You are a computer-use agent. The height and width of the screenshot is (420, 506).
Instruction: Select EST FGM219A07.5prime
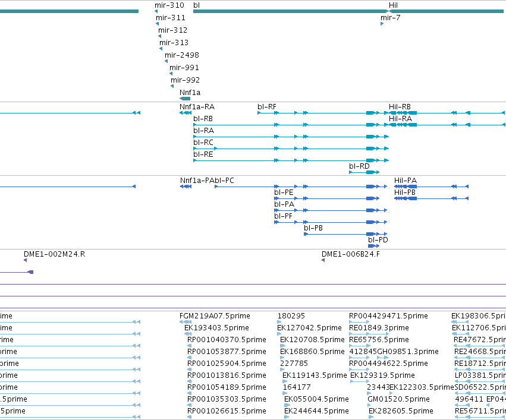coord(215,316)
